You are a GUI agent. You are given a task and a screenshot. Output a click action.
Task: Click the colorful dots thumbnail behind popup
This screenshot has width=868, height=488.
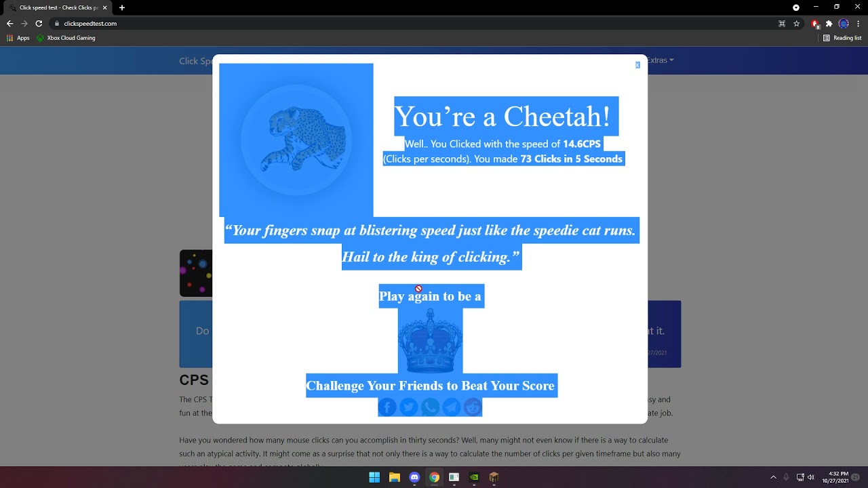click(196, 273)
